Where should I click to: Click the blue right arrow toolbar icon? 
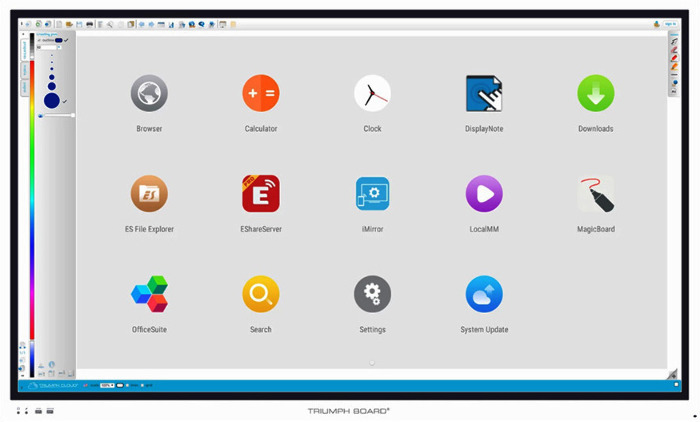pyautogui.click(x=151, y=24)
